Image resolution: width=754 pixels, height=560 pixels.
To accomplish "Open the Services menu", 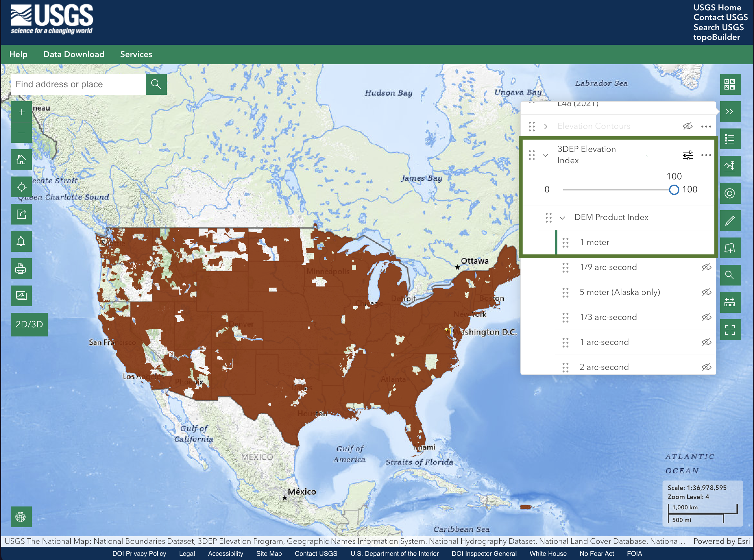I will [136, 54].
